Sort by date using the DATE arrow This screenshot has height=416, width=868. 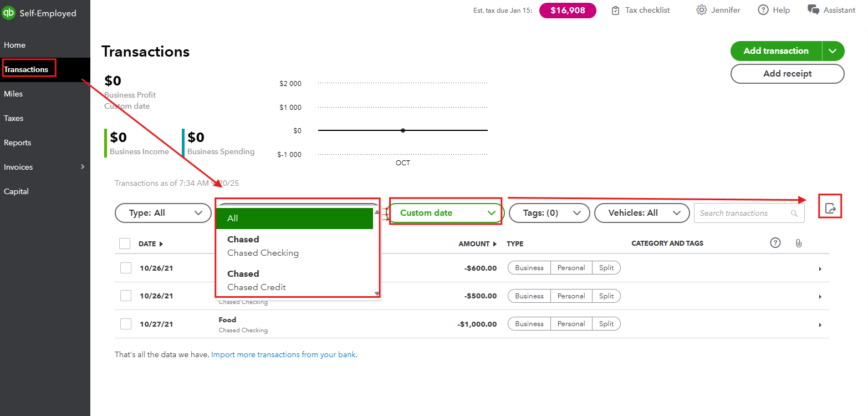point(161,244)
